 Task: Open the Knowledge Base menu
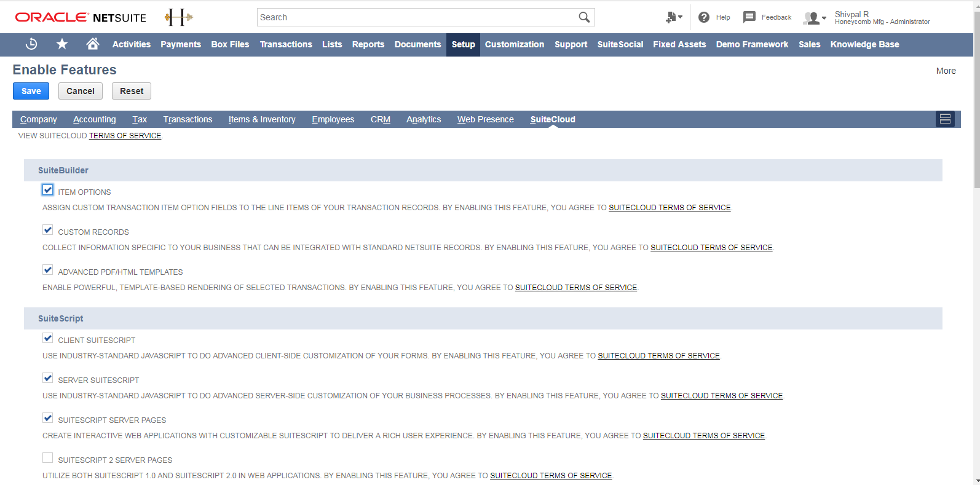click(865, 44)
